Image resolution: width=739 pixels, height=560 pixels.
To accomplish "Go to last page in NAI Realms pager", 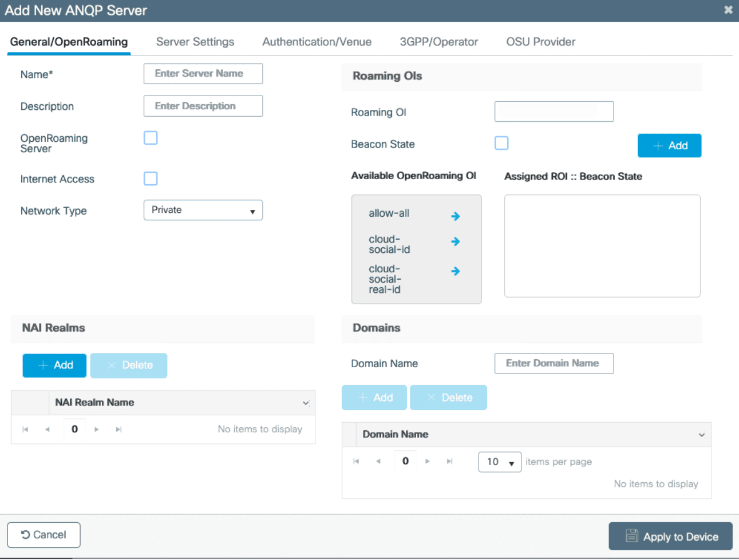I will click(x=118, y=430).
